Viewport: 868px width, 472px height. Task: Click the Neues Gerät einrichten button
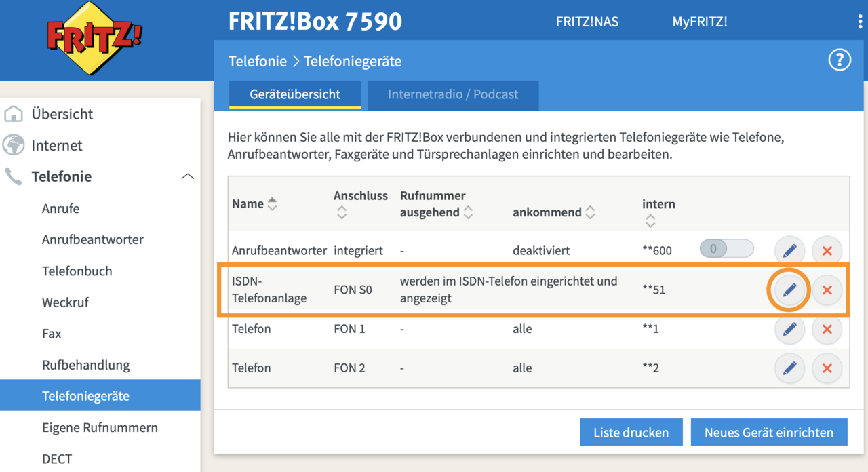pos(768,432)
